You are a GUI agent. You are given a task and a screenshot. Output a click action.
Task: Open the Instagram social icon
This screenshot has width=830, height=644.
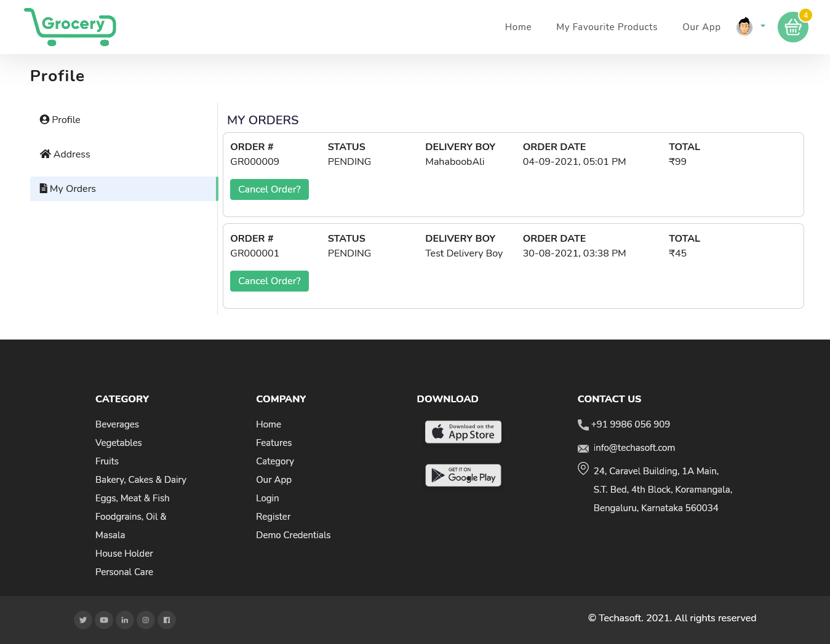[146, 620]
